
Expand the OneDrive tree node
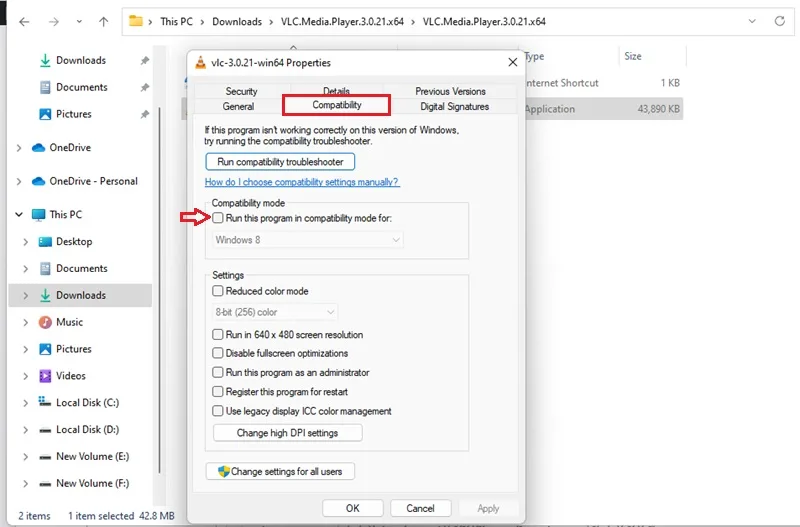coord(19,148)
